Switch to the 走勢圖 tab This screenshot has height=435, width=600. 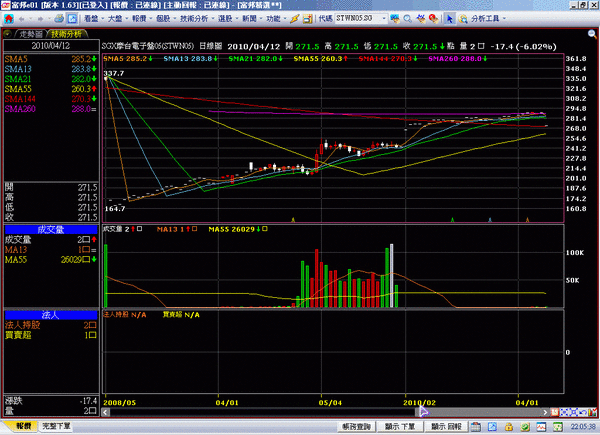31,34
